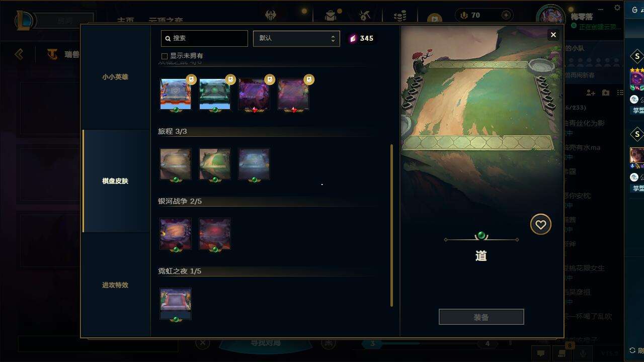Click the 装备 equip button
The image size is (644, 362).
(x=481, y=317)
